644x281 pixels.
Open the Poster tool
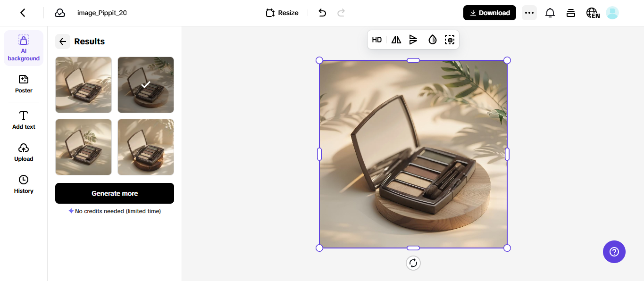23,84
